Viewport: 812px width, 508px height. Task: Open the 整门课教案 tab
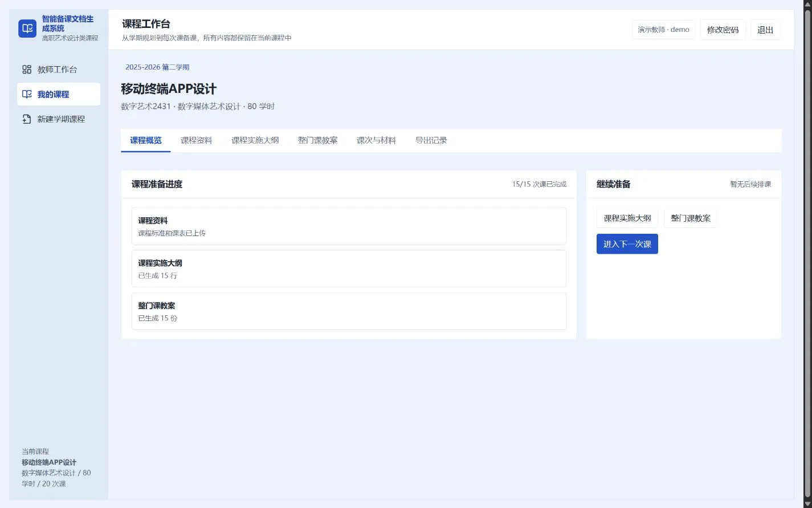(x=318, y=140)
